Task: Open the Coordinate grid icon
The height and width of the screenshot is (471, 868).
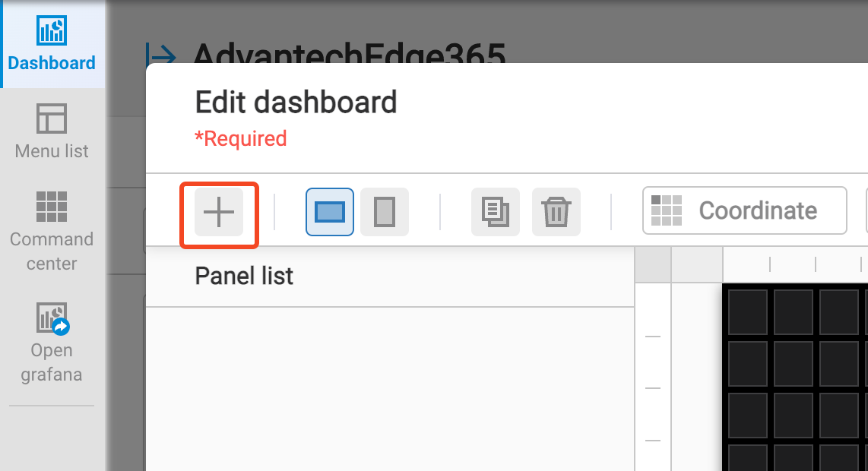Action: click(x=667, y=210)
